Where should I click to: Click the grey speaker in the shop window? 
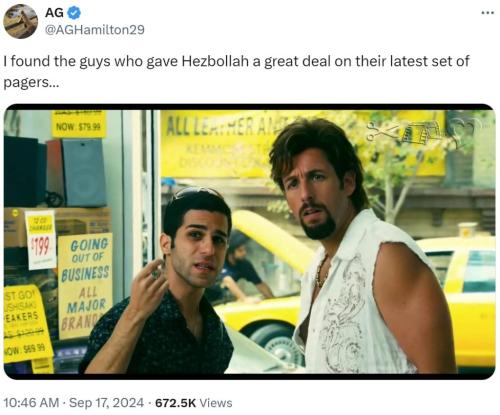84,173
